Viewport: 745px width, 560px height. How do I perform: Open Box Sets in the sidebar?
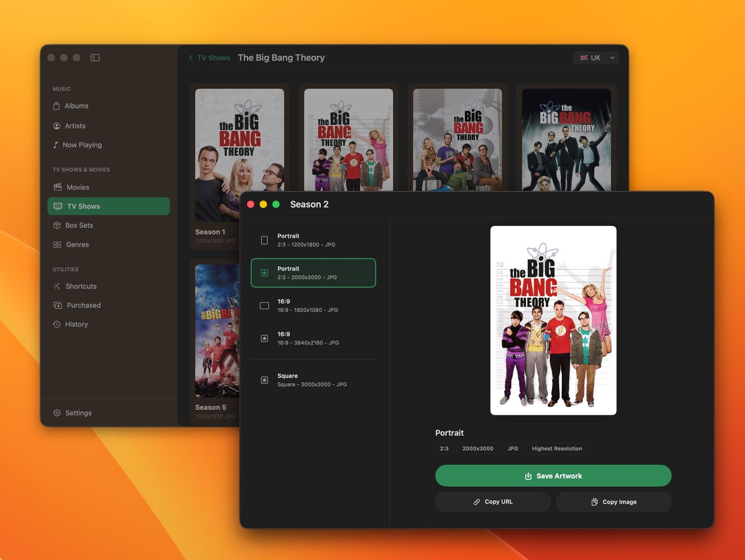tap(109, 225)
